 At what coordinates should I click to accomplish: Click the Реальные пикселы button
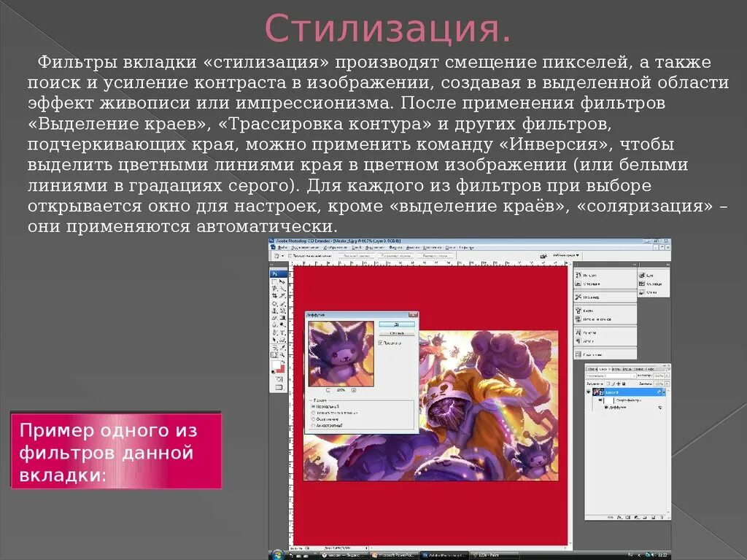pyautogui.click(x=357, y=255)
